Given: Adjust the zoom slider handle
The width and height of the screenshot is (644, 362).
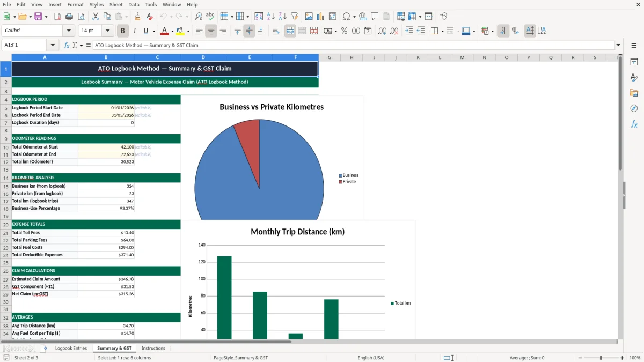Looking at the screenshot, I should [601, 358].
